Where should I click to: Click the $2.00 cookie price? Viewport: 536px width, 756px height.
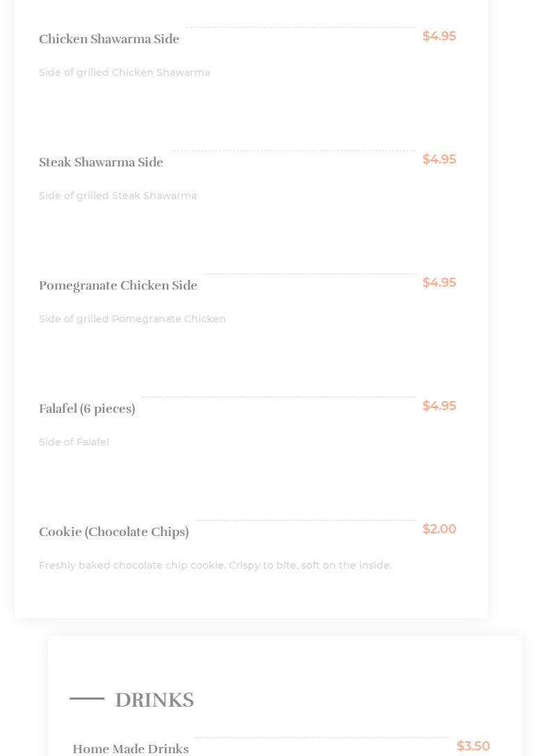439,529
